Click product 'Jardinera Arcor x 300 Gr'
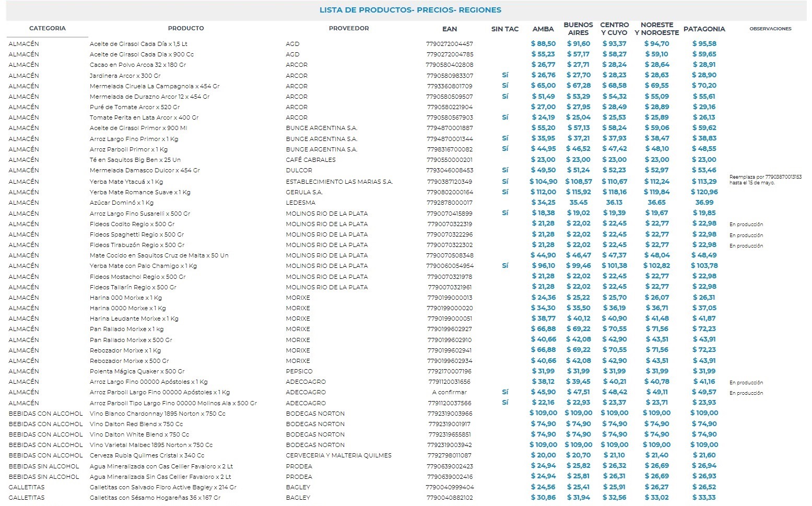The image size is (812, 506). pyautogui.click(x=125, y=76)
